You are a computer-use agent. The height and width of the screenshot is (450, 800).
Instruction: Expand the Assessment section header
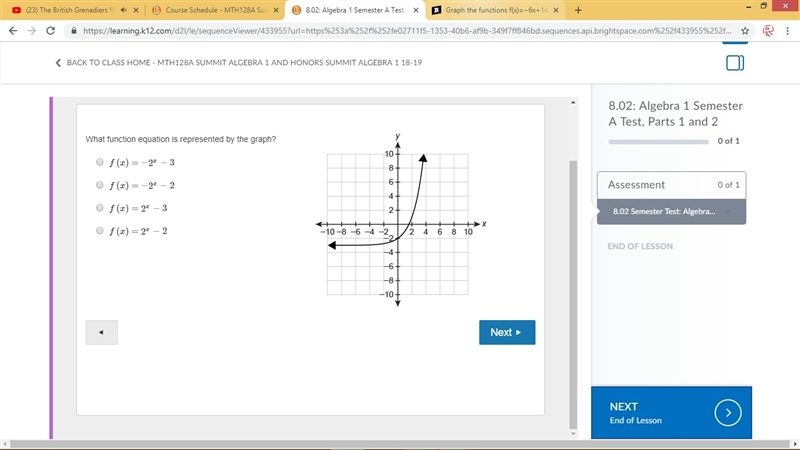(671, 185)
